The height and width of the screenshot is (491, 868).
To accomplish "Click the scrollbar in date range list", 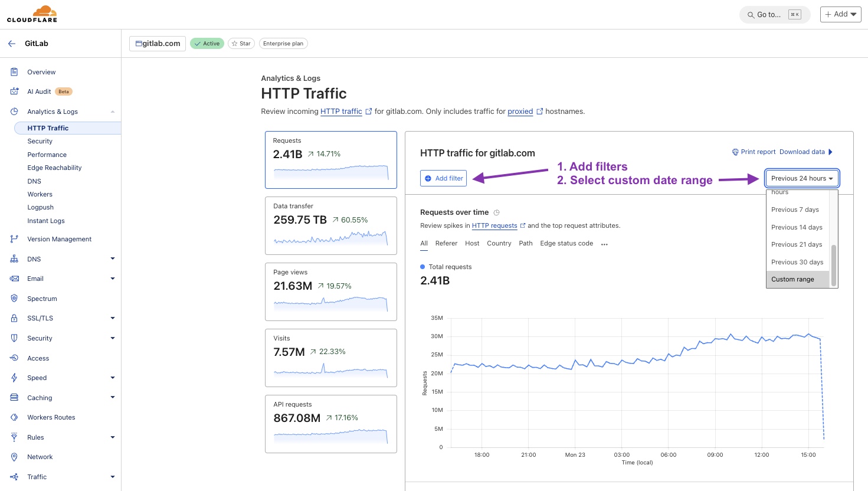I will click(x=834, y=265).
